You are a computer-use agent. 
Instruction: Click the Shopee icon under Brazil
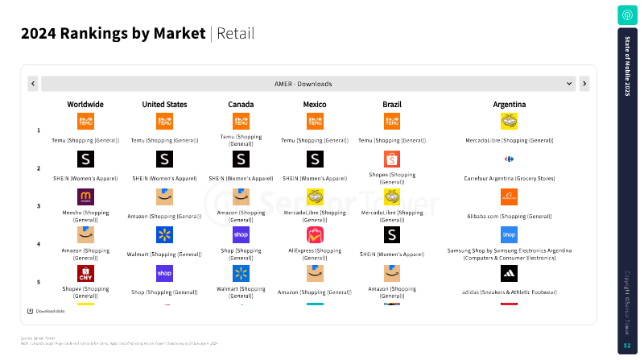(392, 159)
